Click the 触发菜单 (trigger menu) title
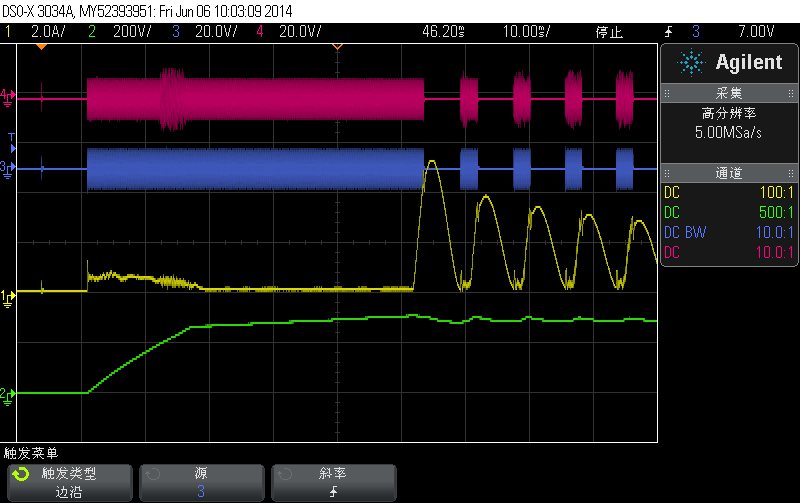This screenshot has width=800, height=503. (x=31, y=453)
